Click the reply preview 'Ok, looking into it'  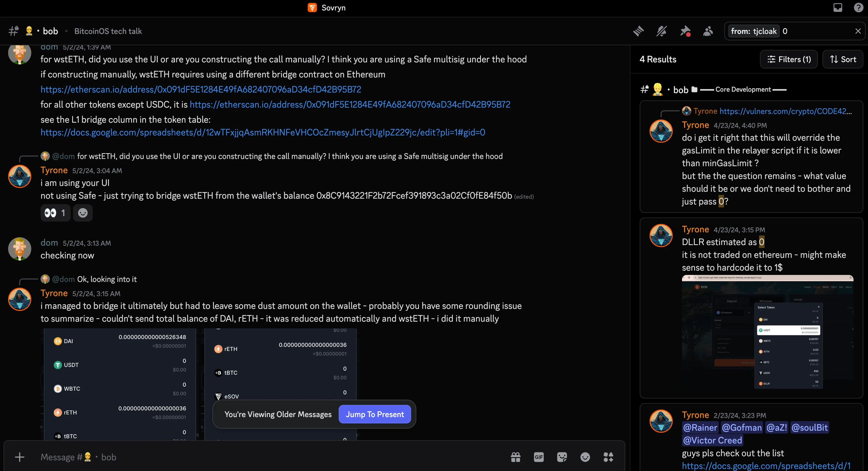[x=107, y=279]
